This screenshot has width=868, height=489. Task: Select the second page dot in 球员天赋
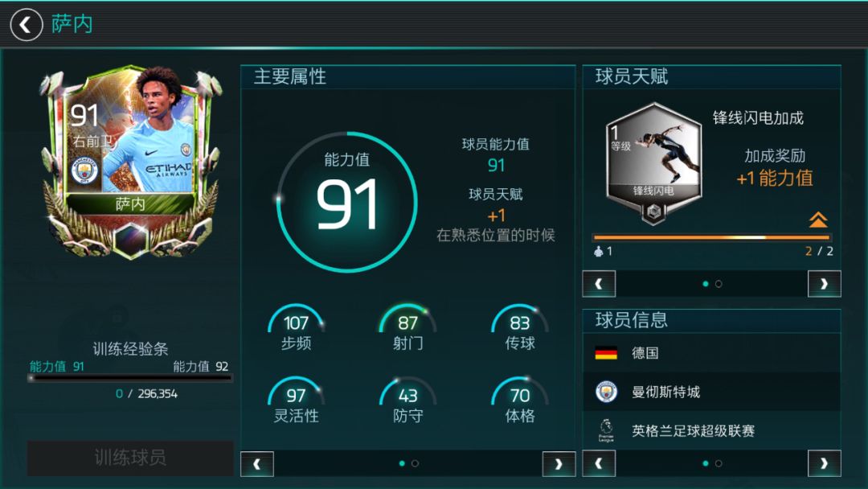719,284
